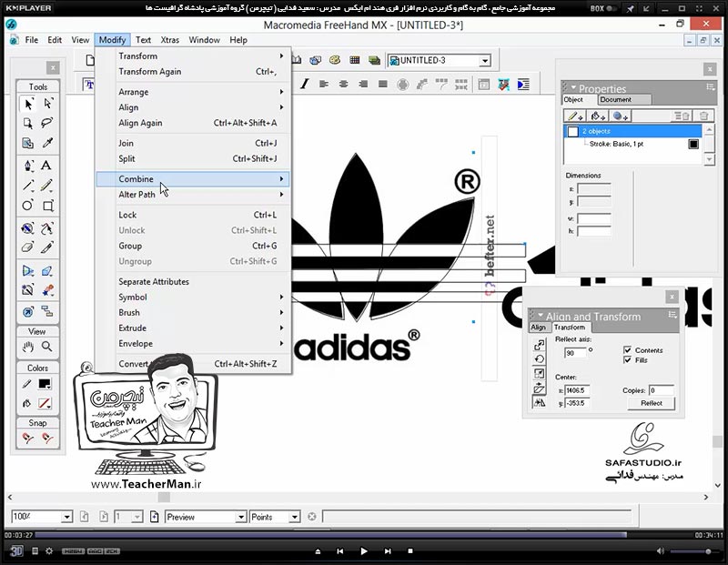
Task: Toggle the Fills checkbox
Action: click(628, 359)
